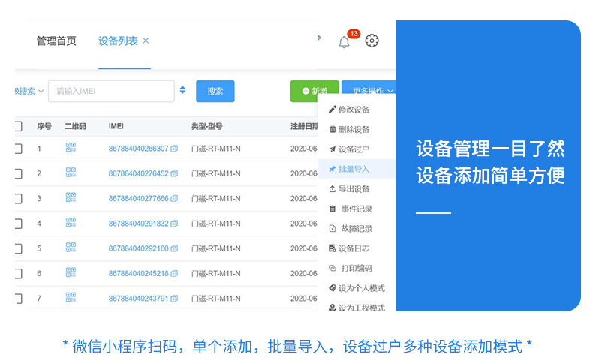Copy IMEI 867884040276452 with its copy icon
This screenshot has width=593, height=364.
[x=174, y=173]
